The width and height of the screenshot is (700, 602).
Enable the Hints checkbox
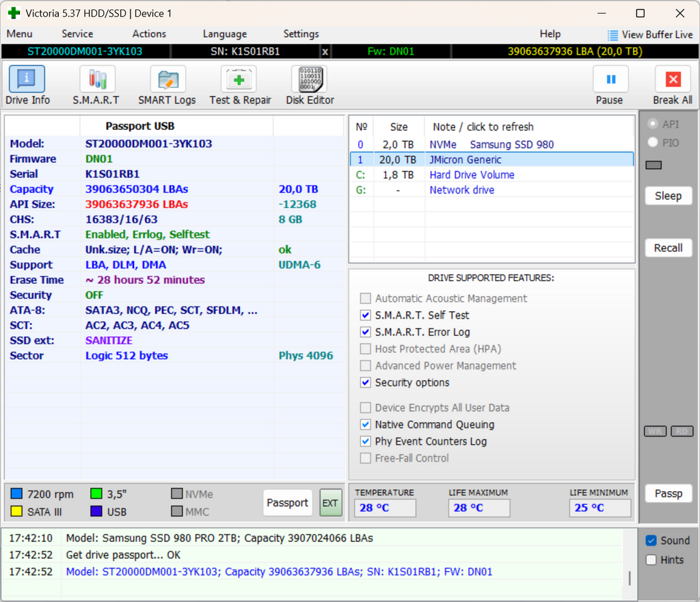[x=650, y=560]
